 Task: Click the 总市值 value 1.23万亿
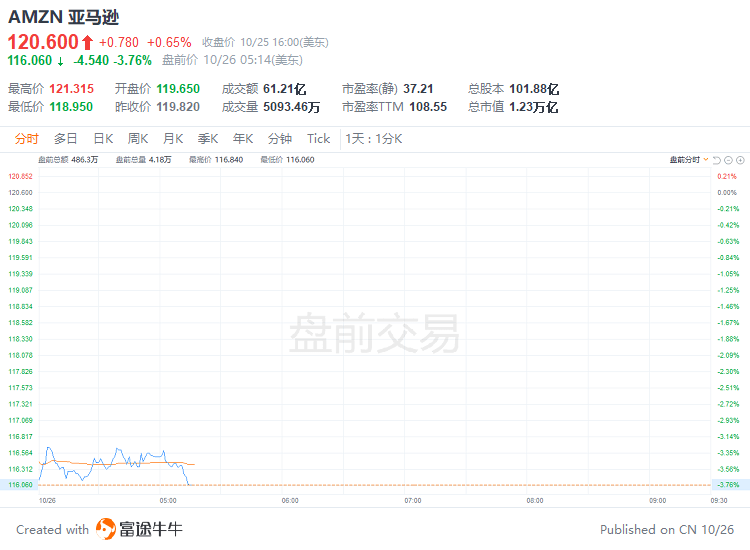(x=533, y=107)
